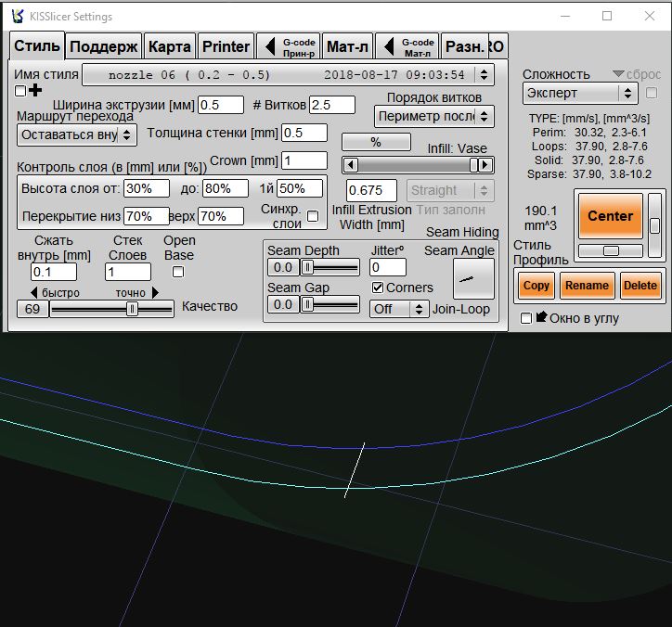Disable the Corners checkbox

378,288
